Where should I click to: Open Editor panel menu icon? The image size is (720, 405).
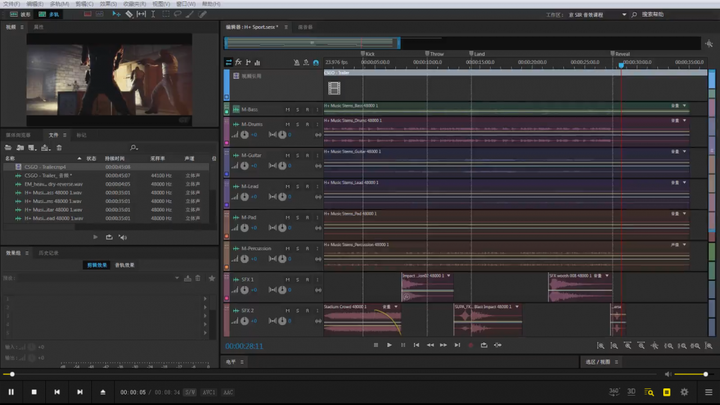click(286, 27)
